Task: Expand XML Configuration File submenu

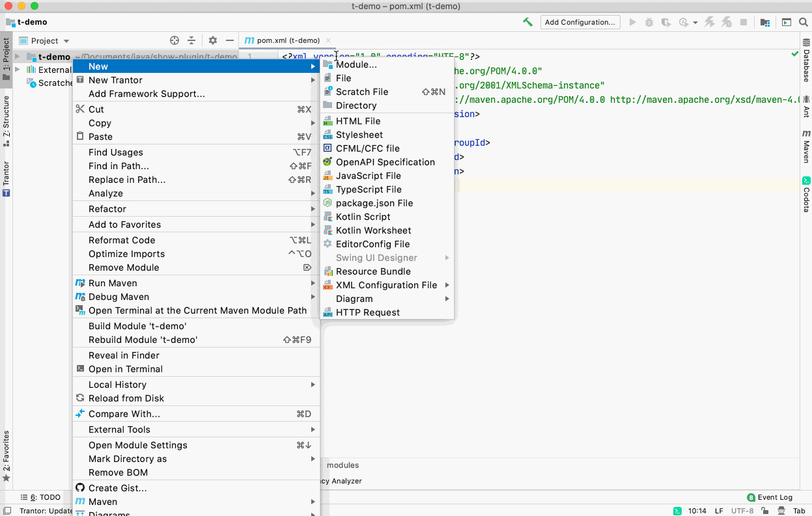Action: click(x=387, y=285)
